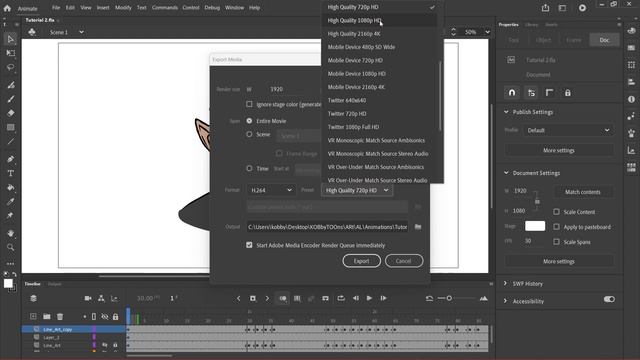Viewport: 640px width, 360px height.
Task: Toggle onion skin in timeline
Action: pyautogui.click(x=283, y=298)
